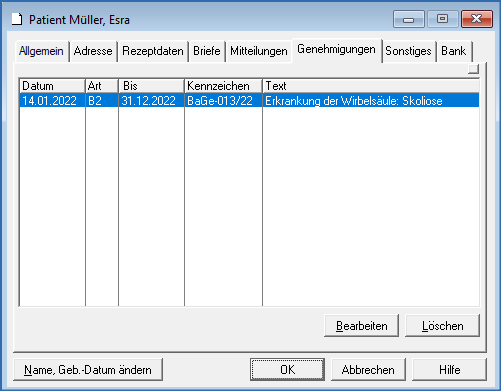Image resolution: width=501 pixels, height=391 pixels.
Task: Click the Löschen button
Action: coord(443,326)
